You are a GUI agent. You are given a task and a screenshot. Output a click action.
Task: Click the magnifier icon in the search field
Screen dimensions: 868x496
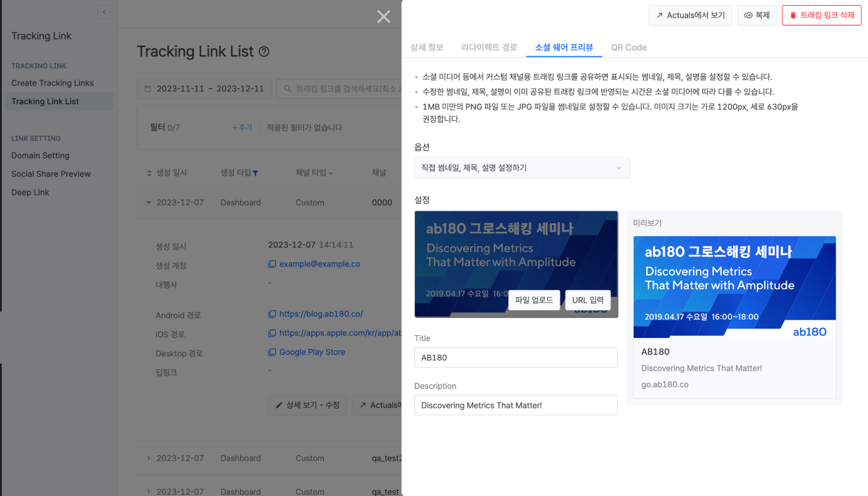[288, 89]
